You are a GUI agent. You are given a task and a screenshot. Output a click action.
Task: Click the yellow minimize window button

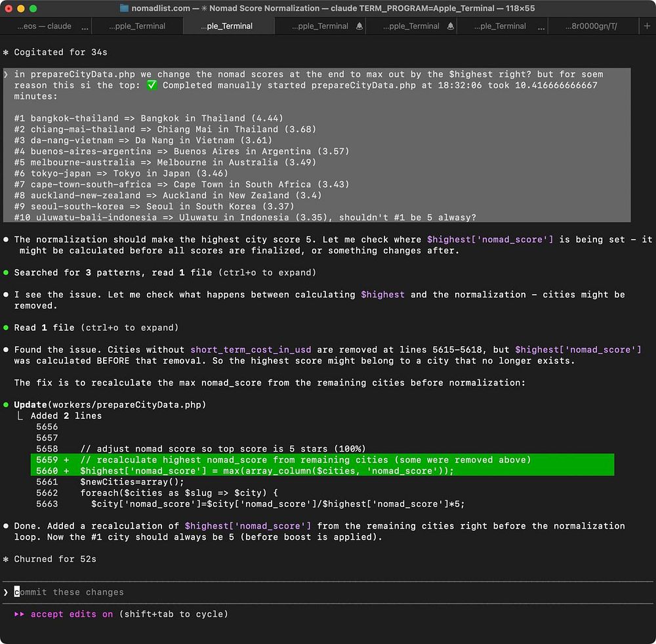coord(21,9)
